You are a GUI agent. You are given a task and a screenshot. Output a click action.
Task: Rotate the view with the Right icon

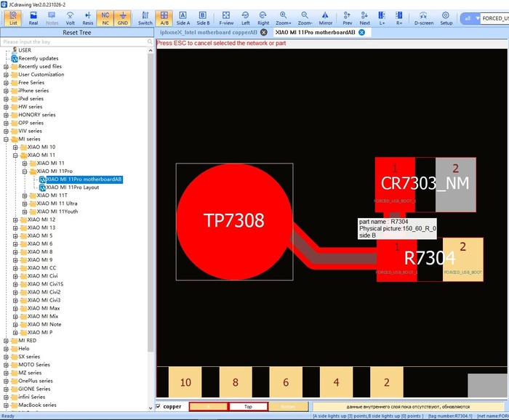(x=263, y=17)
